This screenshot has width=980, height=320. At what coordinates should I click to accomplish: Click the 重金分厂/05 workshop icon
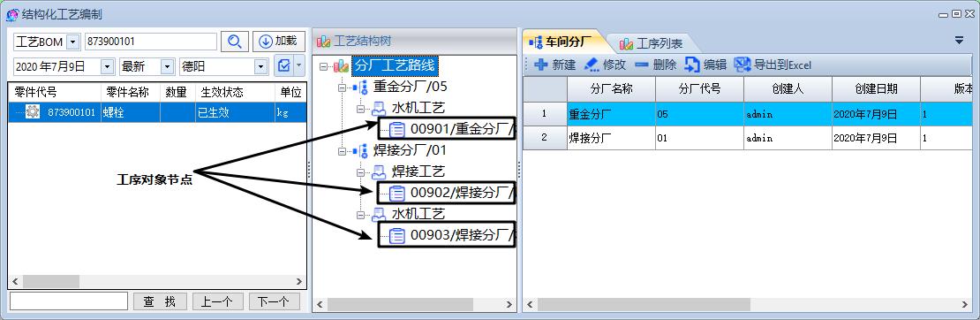[360, 87]
